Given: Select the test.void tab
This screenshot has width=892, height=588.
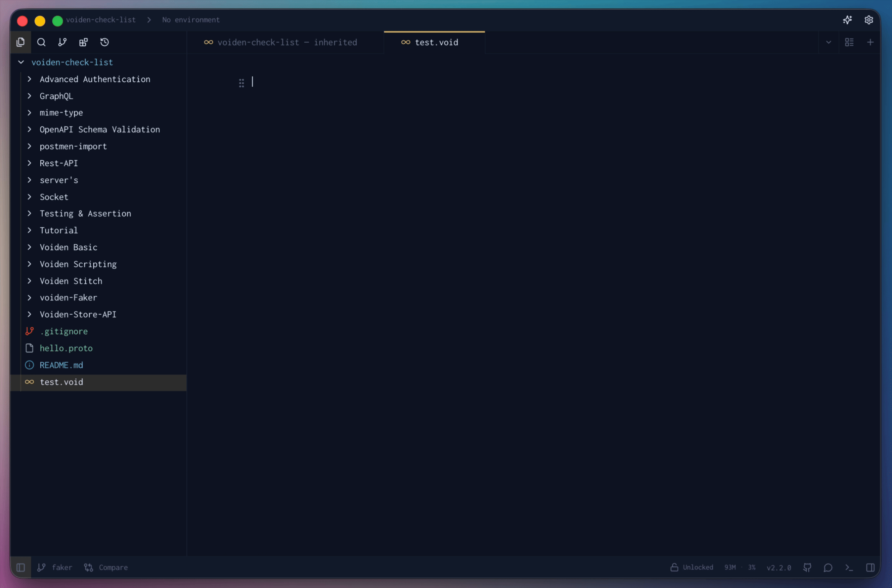Looking at the screenshot, I should 434,42.
